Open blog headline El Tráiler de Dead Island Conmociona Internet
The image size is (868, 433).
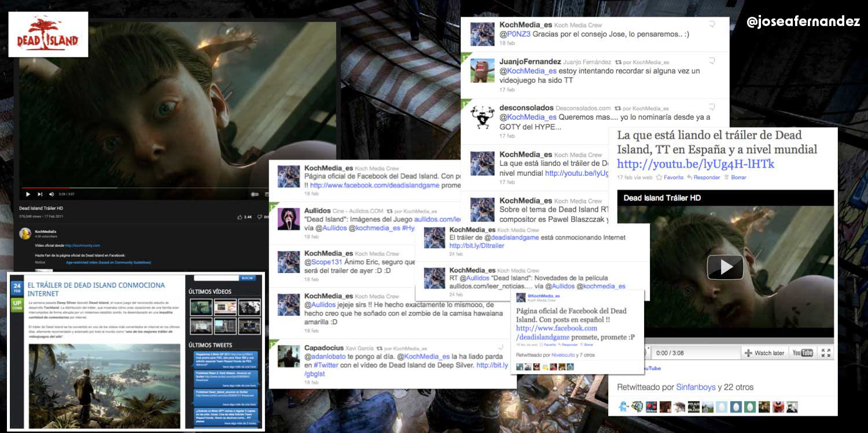[x=96, y=289]
